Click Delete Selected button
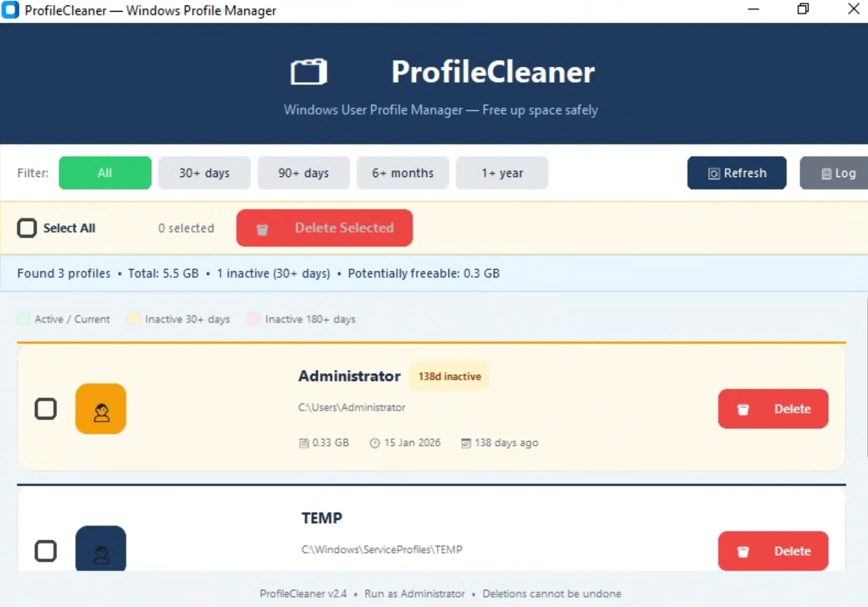Image resolution: width=868 pixels, height=607 pixels. click(x=325, y=228)
